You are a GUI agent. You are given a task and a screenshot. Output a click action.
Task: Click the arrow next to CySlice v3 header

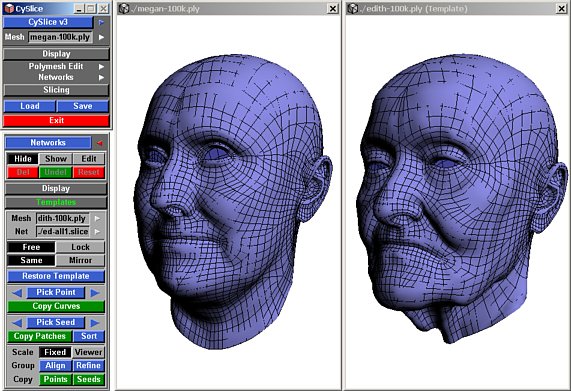(101, 22)
